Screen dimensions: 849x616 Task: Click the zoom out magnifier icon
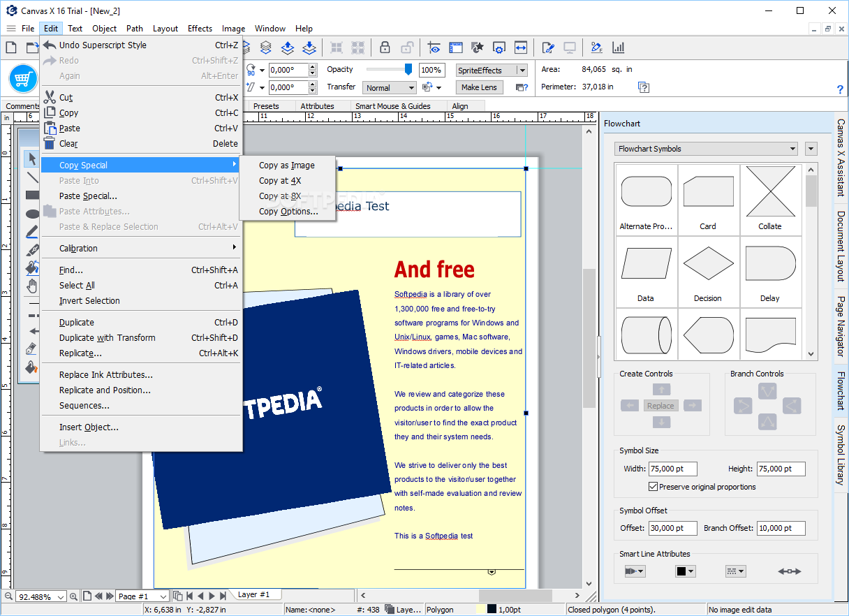[x=8, y=596]
